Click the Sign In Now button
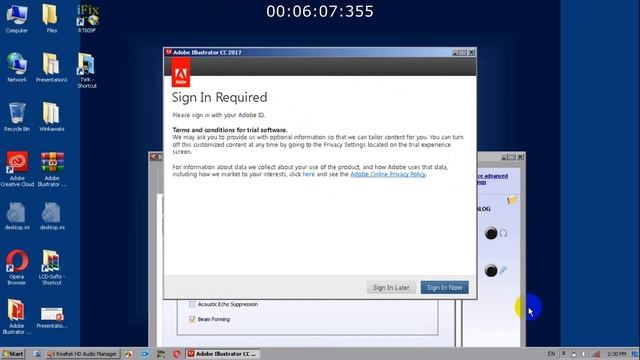The height and width of the screenshot is (360, 640). [x=444, y=287]
